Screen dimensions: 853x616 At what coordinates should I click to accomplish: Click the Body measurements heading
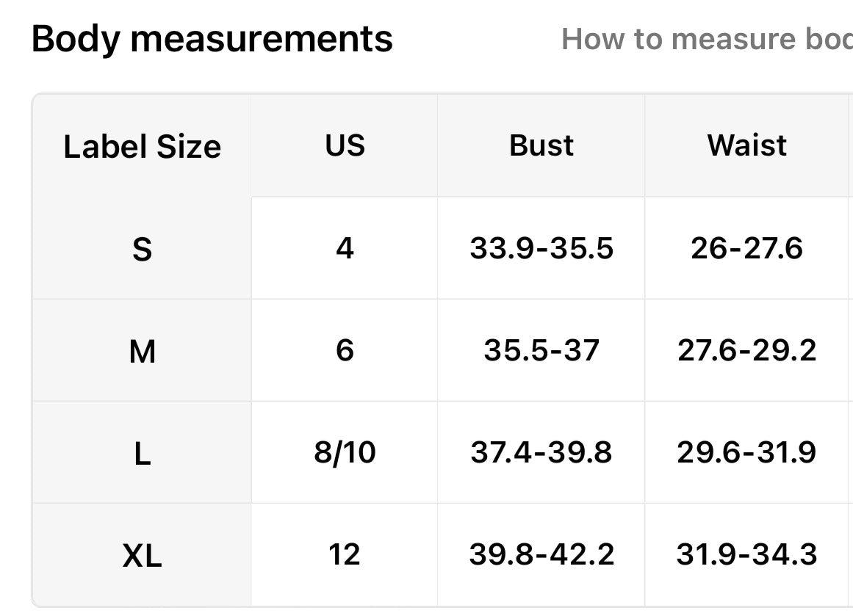click(212, 39)
